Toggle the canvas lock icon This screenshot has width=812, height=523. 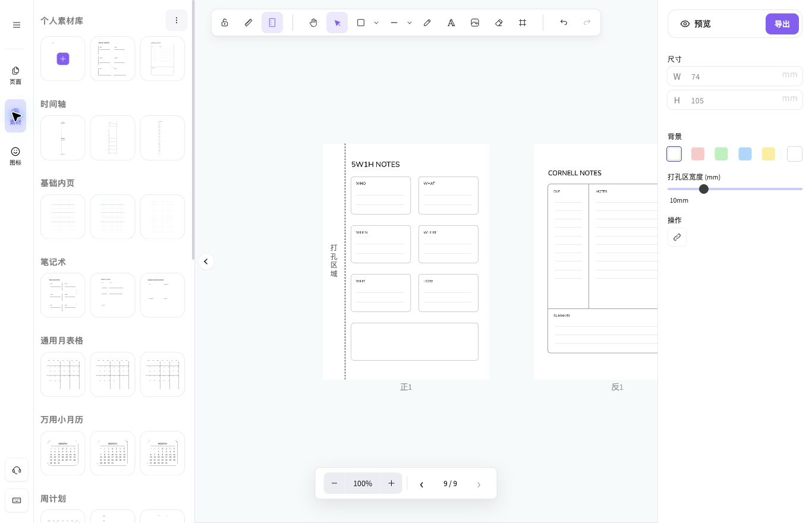225,23
